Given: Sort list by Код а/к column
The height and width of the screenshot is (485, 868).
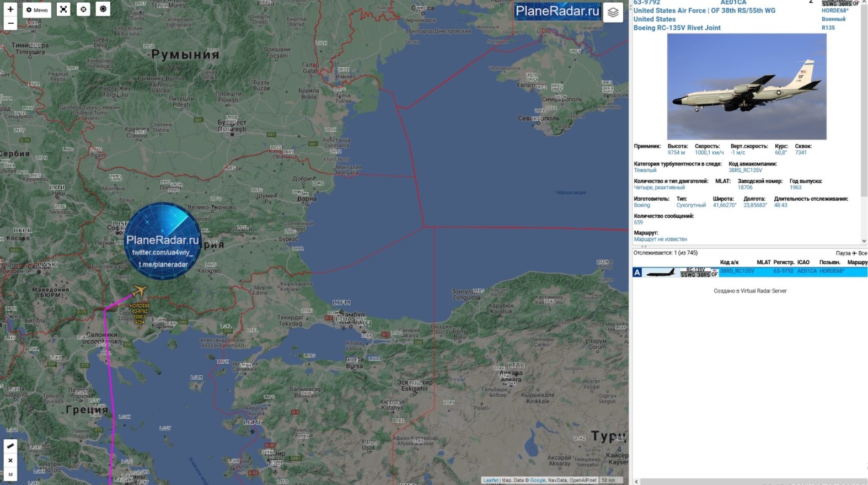Looking at the screenshot, I should tap(729, 263).
